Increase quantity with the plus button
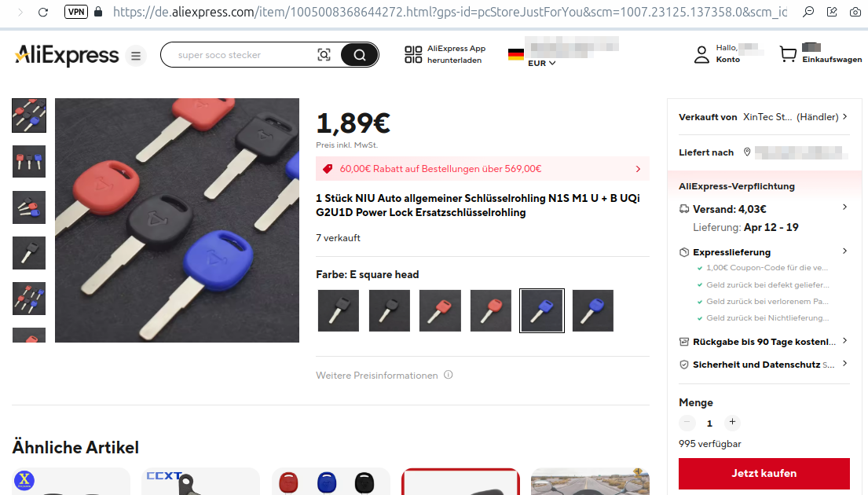 [732, 423]
